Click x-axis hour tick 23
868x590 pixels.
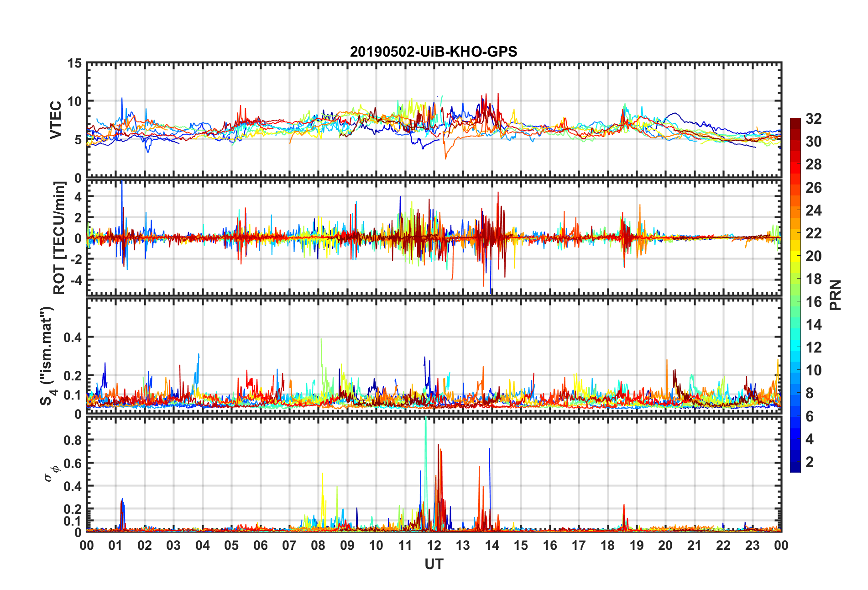[753, 545]
